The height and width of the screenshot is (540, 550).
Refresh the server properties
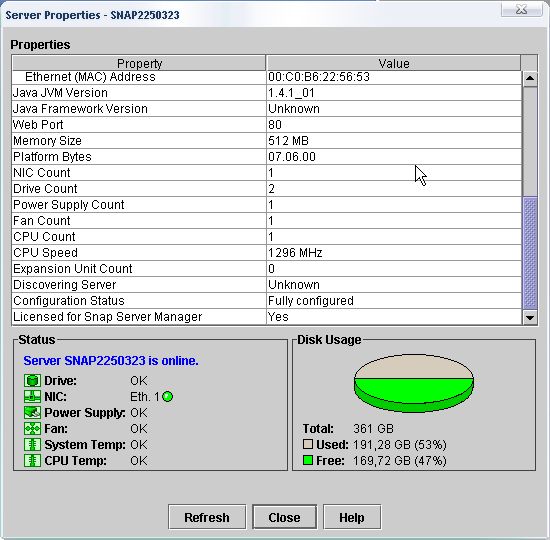click(207, 518)
